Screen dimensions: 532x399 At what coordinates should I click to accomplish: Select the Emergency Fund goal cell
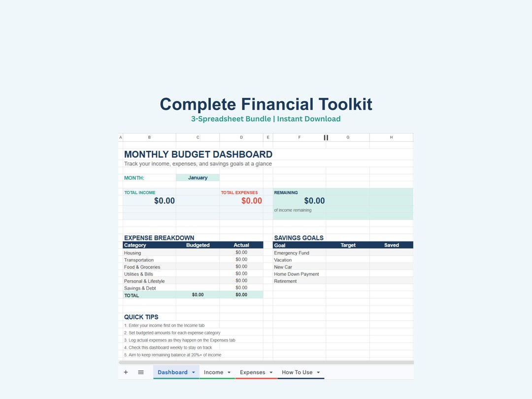point(299,253)
